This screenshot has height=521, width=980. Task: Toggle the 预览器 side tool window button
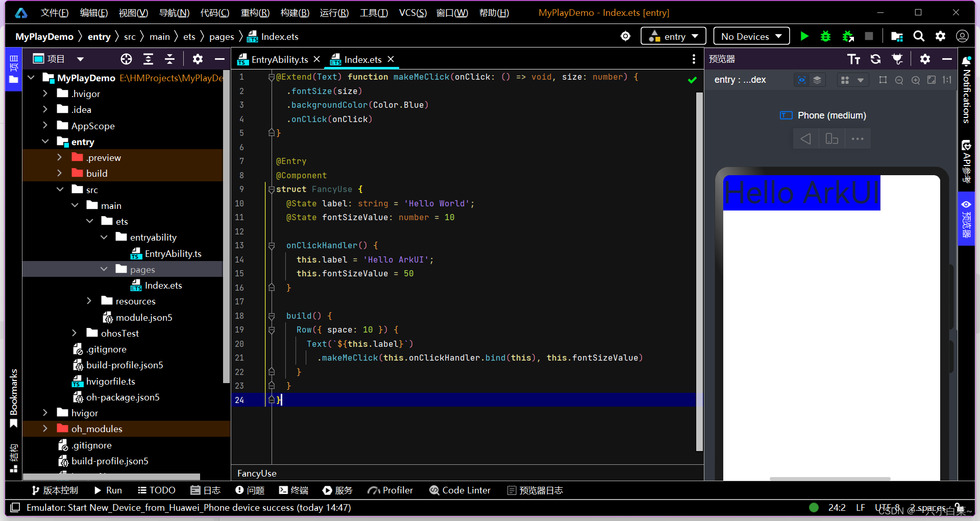[966, 219]
